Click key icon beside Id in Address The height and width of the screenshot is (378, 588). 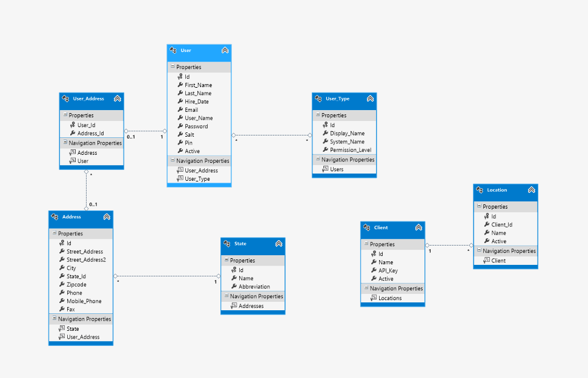pyautogui.click(x=62, y=243)
